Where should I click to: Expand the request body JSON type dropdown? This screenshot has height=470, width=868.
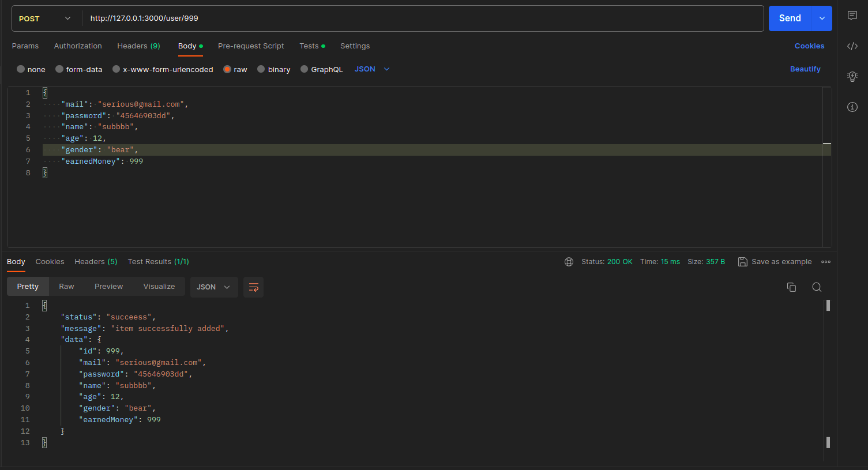point(372,69)
